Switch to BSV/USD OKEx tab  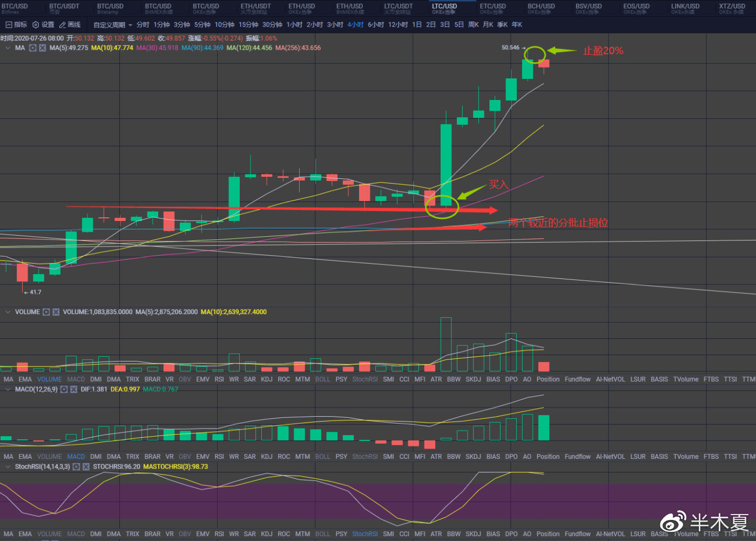coord(589,9)
